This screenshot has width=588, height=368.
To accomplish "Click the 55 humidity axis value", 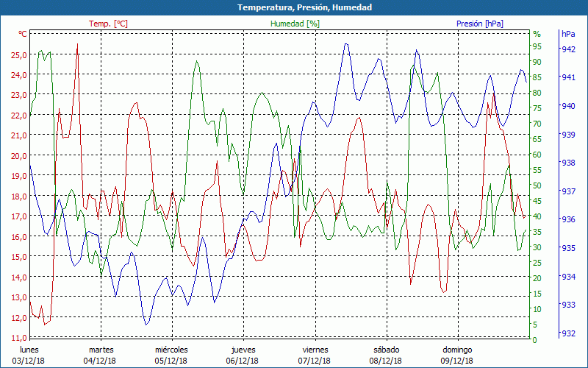I will (537, 170).
